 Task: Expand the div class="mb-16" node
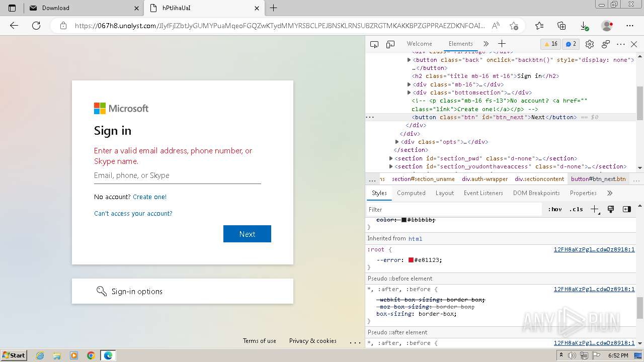tap(409, 84)
